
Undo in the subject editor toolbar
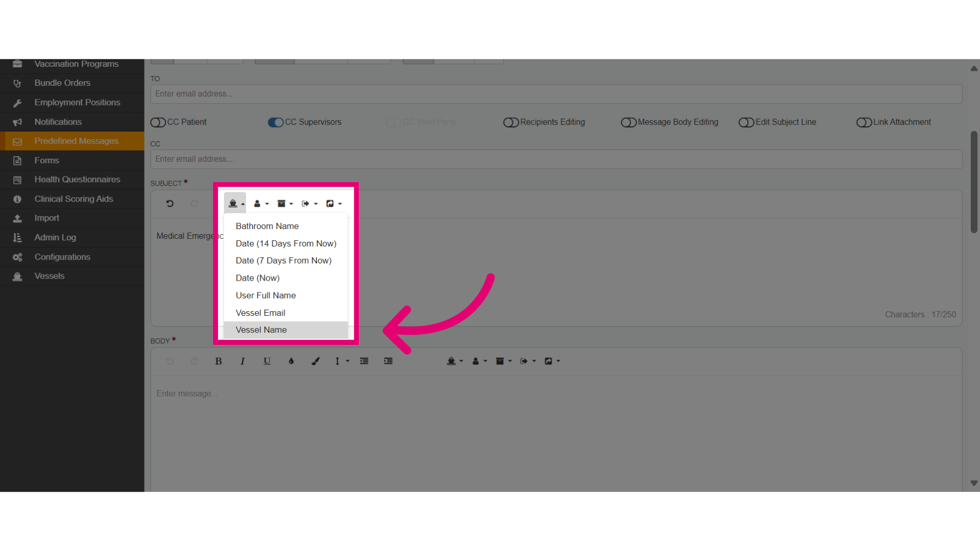pyautogui.click(x=170, y=204)
